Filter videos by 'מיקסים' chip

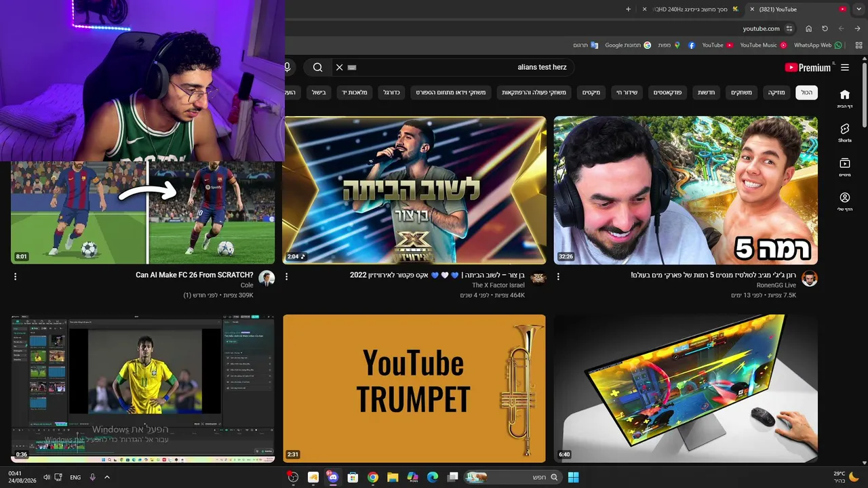(591, 92)
